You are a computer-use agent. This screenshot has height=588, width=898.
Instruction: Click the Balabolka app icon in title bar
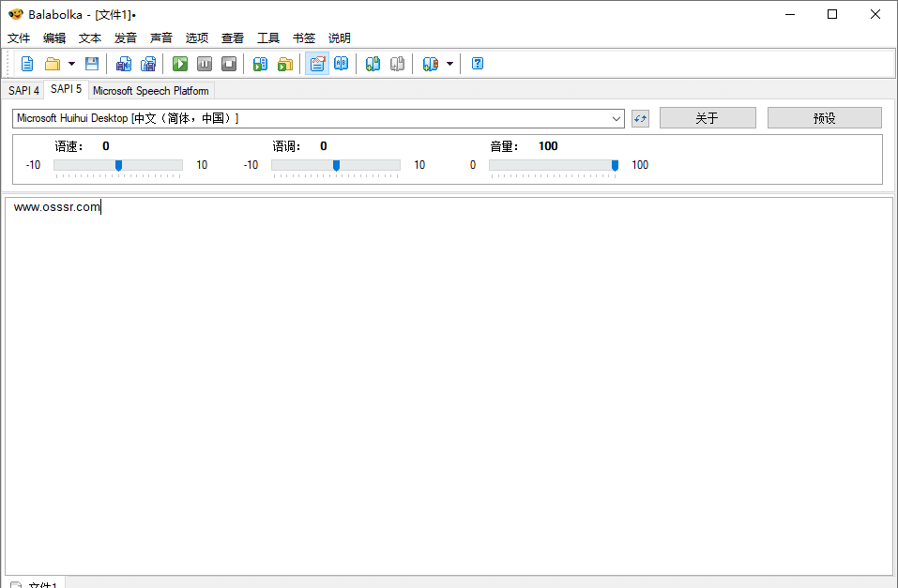[15, 14]
